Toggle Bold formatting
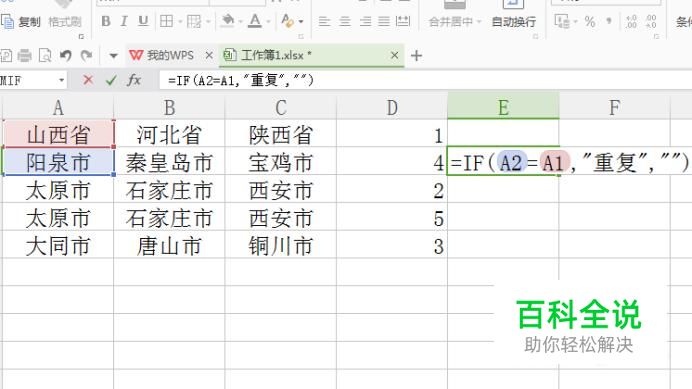 coord(105,21)
